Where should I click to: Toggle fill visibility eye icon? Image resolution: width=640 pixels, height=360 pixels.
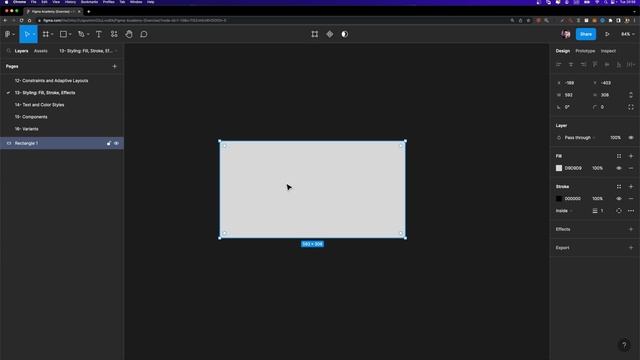pyautogui.click(x=619, y=168)
